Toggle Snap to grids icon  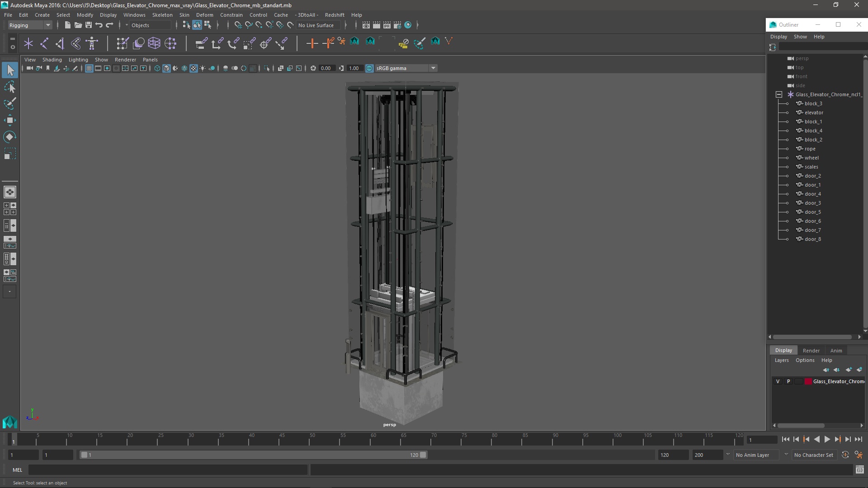pos(238,25)
